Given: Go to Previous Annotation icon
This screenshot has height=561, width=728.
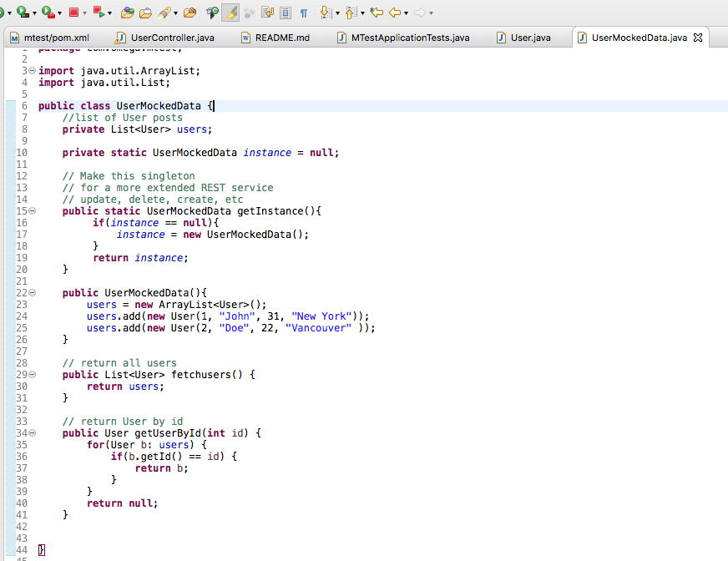Looking at the screenshot, I should 350,13.
